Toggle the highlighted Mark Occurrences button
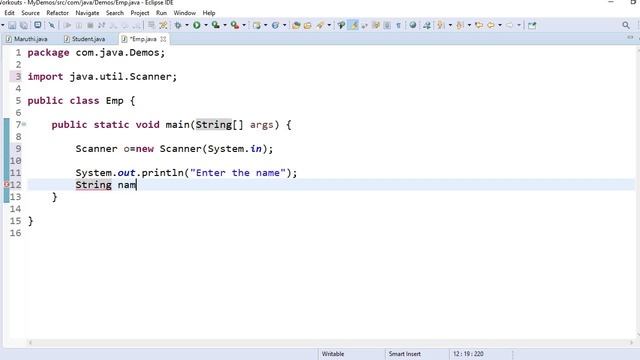 tap(353, 25)
